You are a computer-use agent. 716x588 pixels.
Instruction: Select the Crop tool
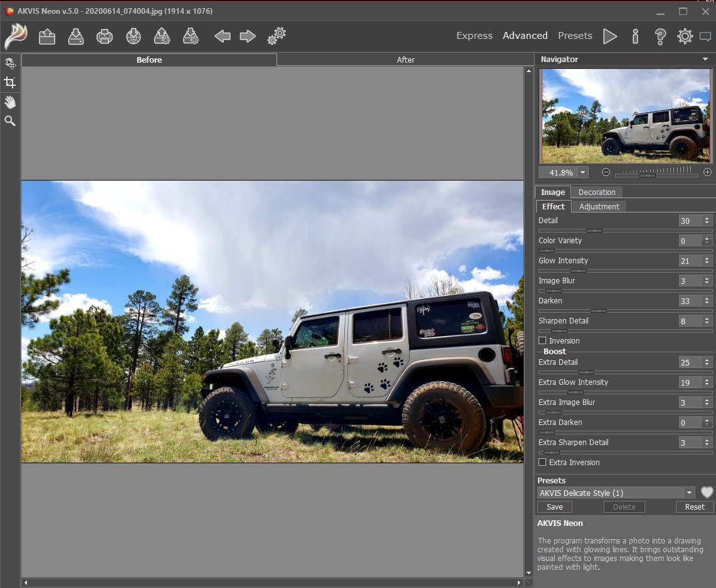tap(10, 82)
